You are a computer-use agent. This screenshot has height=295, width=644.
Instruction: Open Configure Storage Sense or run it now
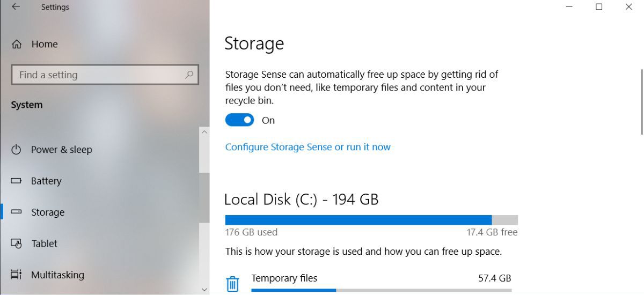308,147
